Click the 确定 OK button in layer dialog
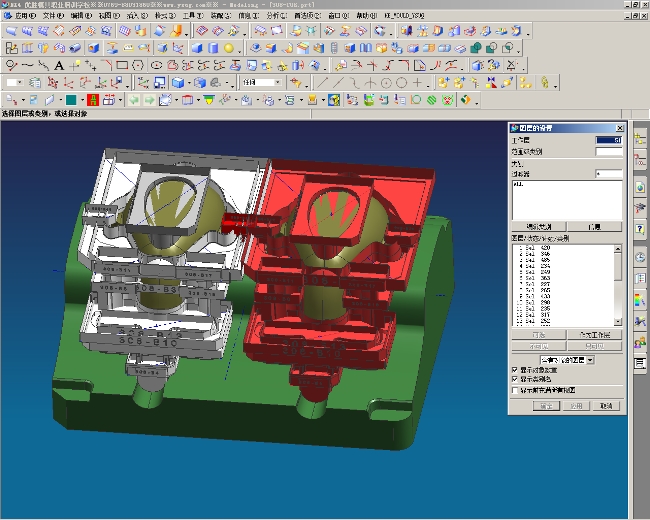The width and height of the screenshot is (650, 520). [546, 406]
